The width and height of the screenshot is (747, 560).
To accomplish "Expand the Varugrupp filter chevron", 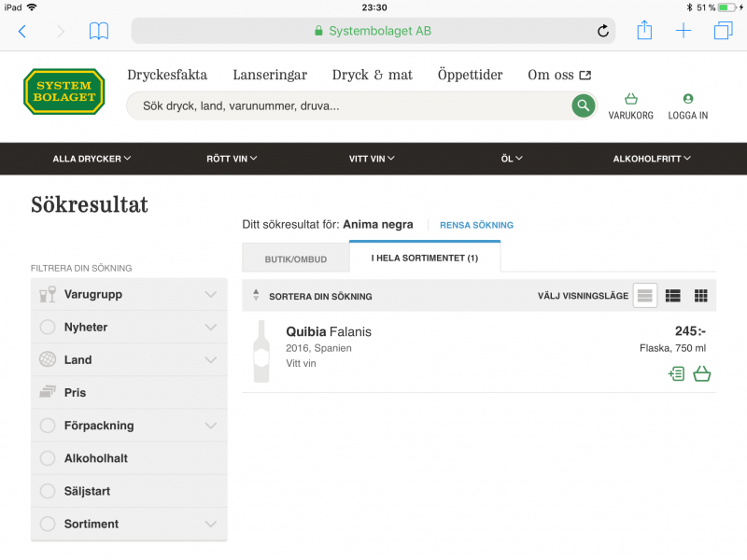I will click(211, 294).
